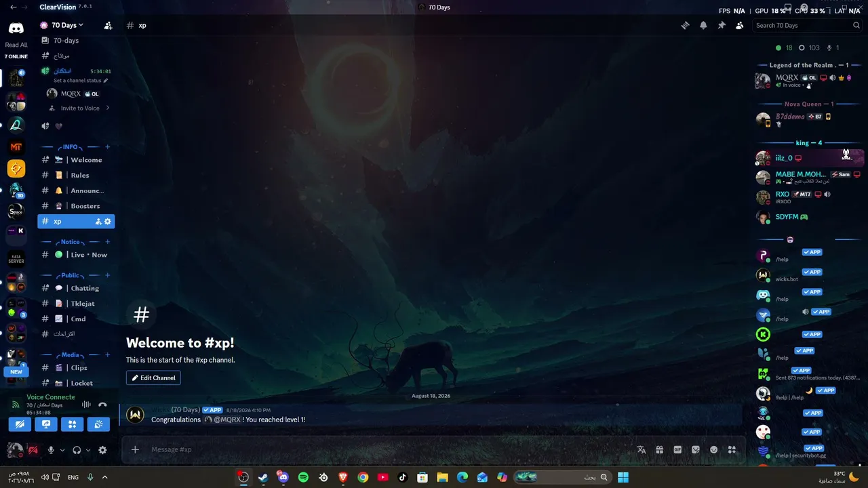Open Spotify from the taskbar

click(x=303, y=477)
